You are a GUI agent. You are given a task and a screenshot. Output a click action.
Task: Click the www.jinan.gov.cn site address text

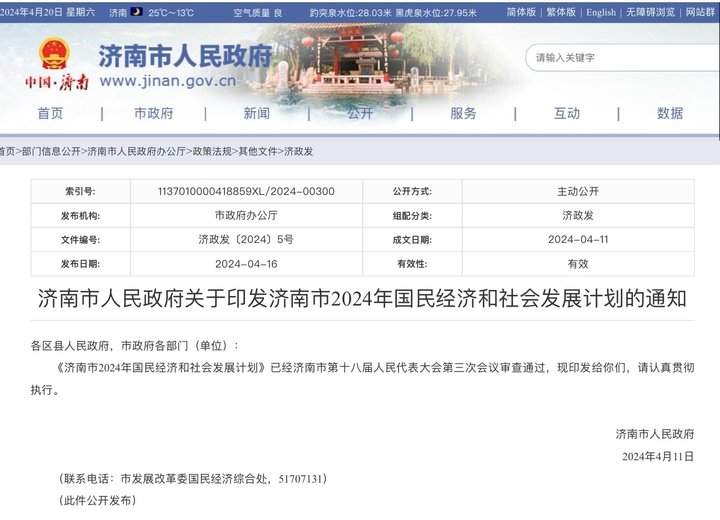pyautogui.click(x=167, y=81)
